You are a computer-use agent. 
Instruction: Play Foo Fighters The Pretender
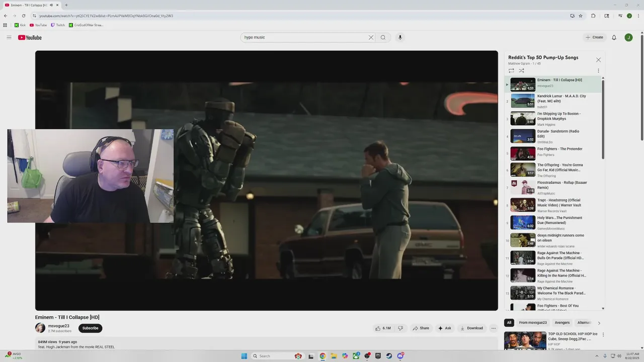click(x=553, y=154)
